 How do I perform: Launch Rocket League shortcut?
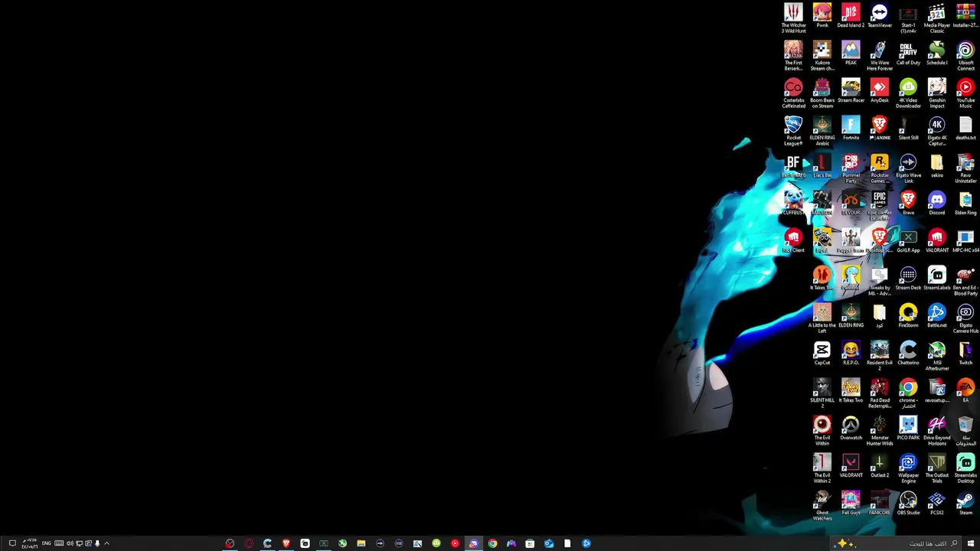[793, 130]
